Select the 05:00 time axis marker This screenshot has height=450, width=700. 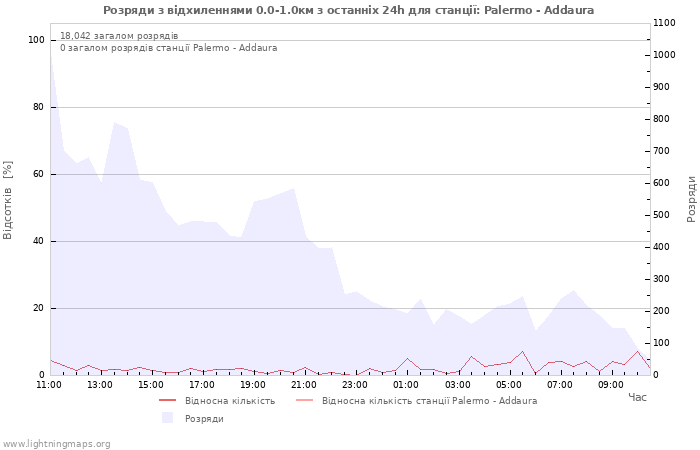point(509,384)
